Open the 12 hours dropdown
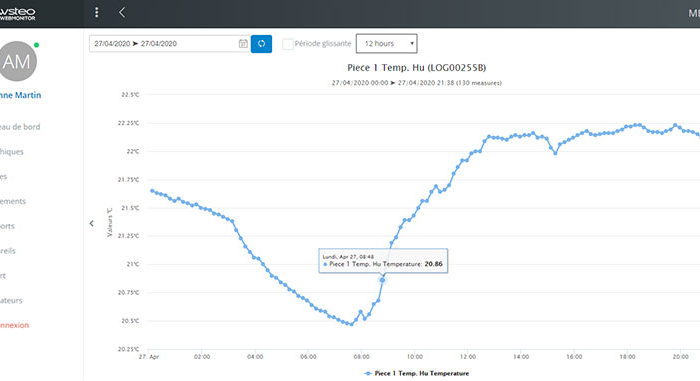 (387, 44)
